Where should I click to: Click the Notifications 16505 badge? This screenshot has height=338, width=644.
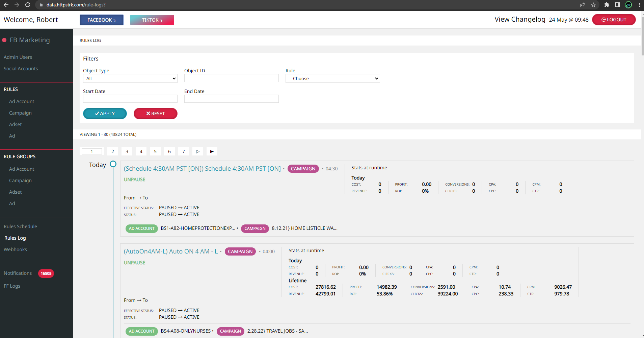coord(46,273)
